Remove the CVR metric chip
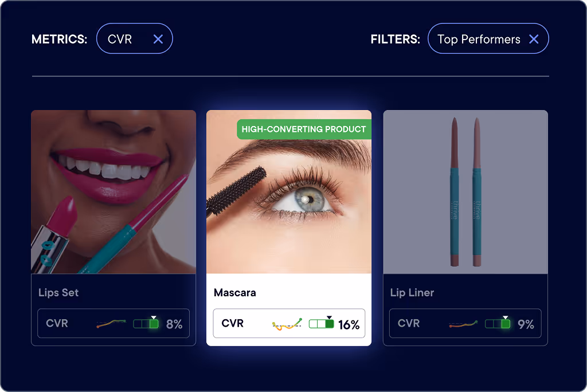This screenshot has width=587, height=392. click(158, 39)
